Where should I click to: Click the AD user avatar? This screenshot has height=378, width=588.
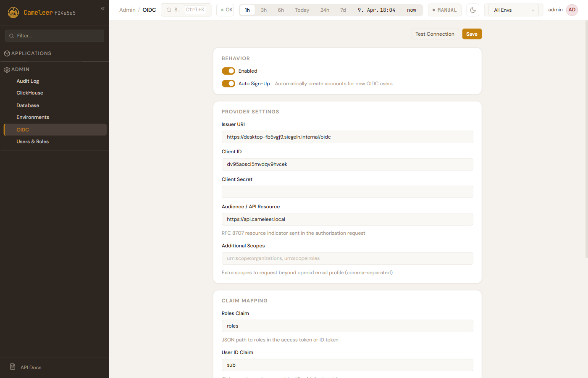point(572,10)
